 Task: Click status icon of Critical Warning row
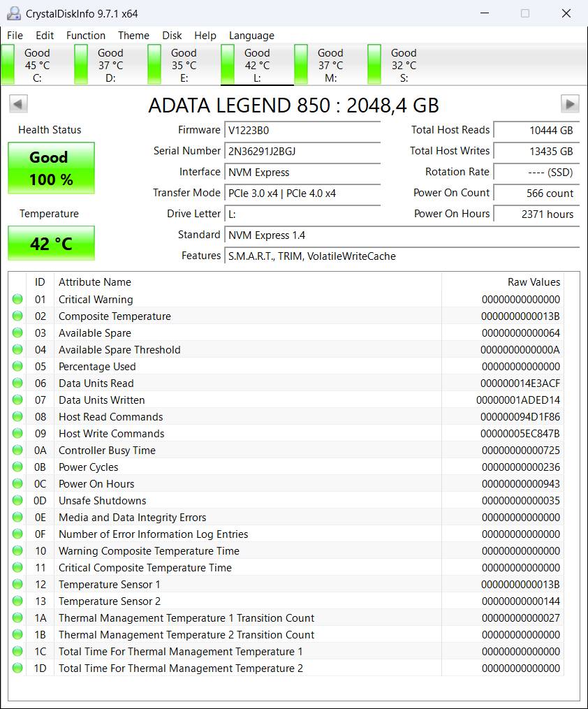(17, 300)
